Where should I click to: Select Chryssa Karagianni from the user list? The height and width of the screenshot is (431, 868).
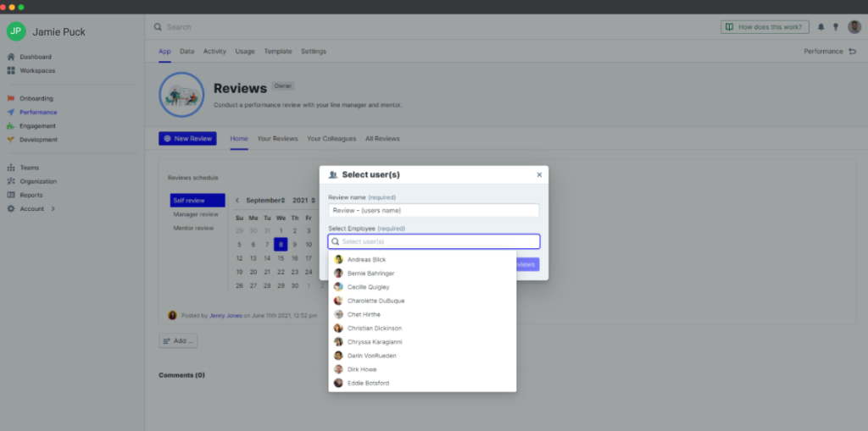click(422, 342)
